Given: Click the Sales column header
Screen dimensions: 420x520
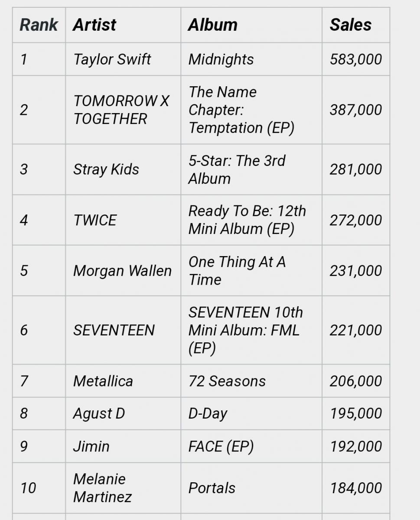Looking at the screenshot, I should (x=356, y=25).
